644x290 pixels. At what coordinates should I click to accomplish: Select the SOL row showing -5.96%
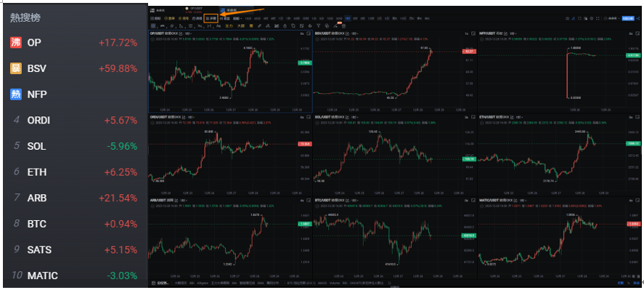(76, 146)
